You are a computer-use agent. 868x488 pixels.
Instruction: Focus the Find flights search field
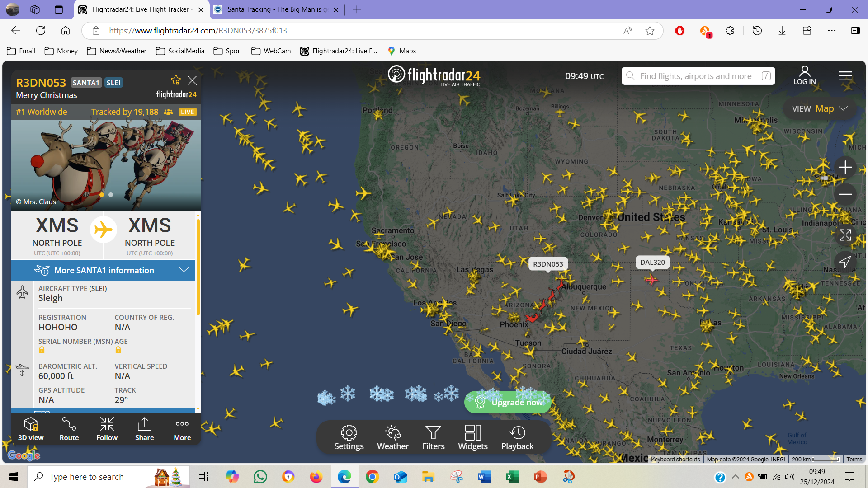pyautogui.click(x=698, y=76)
